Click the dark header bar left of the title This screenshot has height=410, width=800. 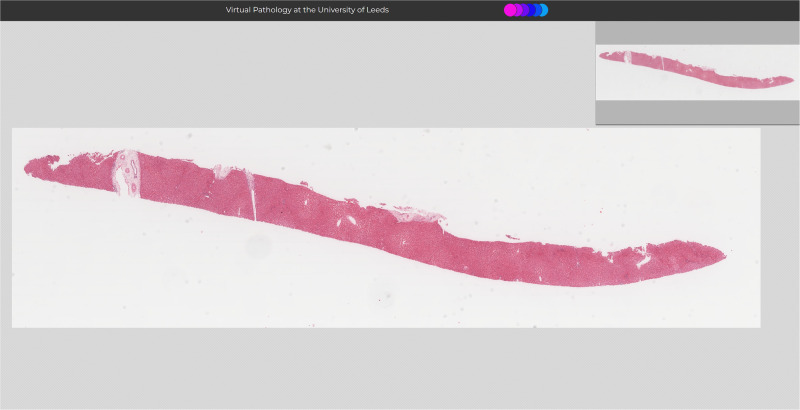pyautogui.click(x=100, y=10)
